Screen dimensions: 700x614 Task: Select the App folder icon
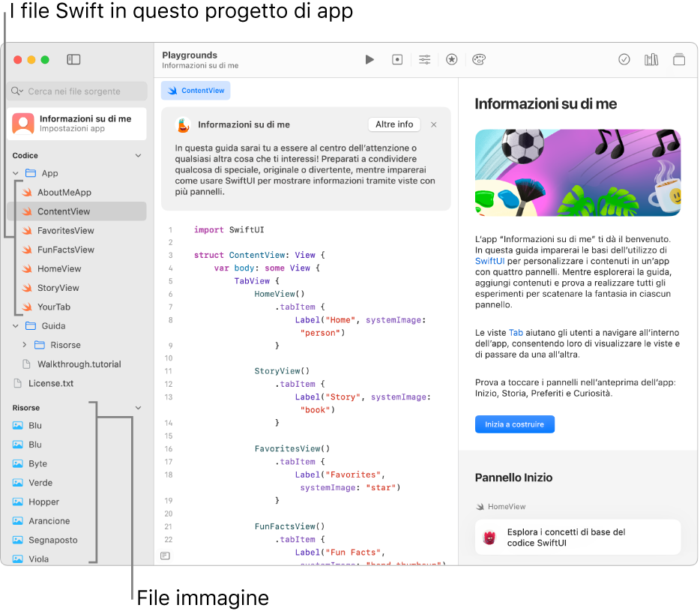pyautogui.click(x=31, y=173)
